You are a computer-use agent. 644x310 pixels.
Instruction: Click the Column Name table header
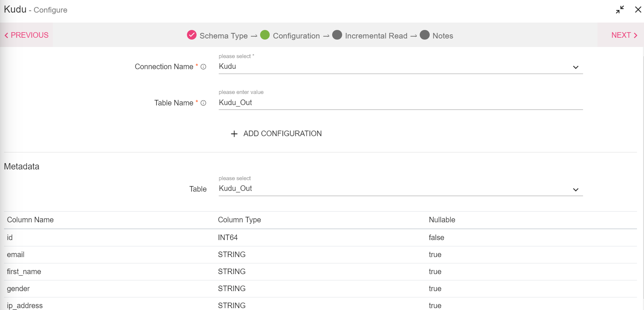click(30, 220)
